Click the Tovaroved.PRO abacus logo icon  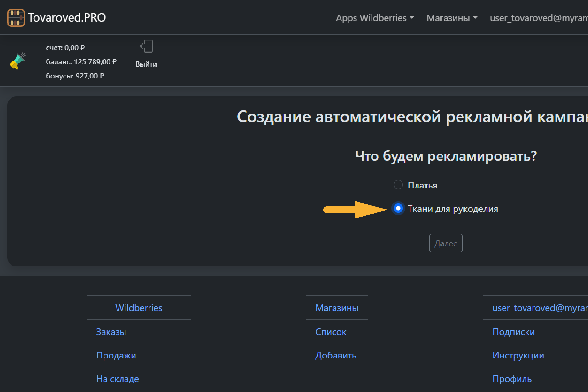pos(16,17)
